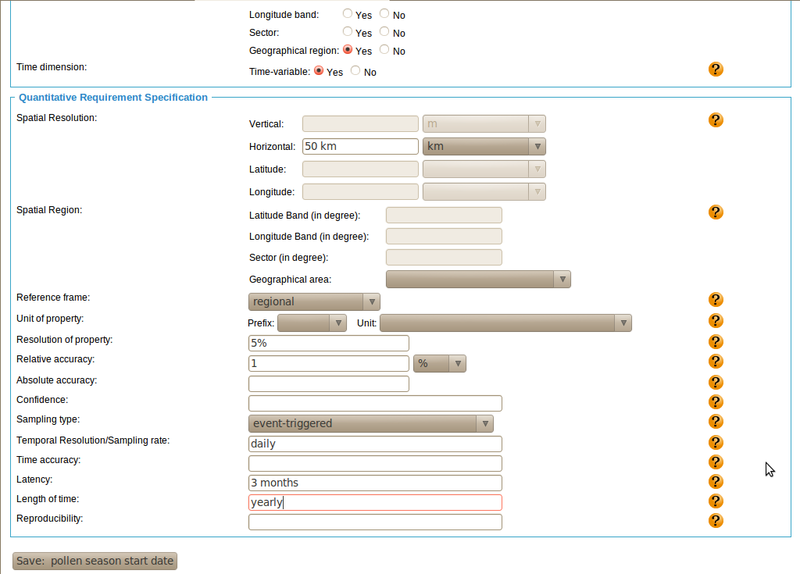800x574 pixels.
Task: Set Time-variable to No
Action: (x=355, y=71)
